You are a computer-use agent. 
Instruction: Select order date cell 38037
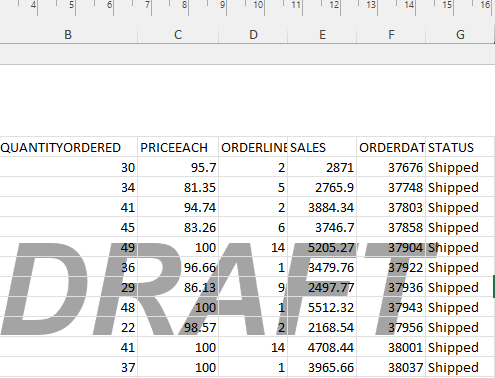pos(391,367)
